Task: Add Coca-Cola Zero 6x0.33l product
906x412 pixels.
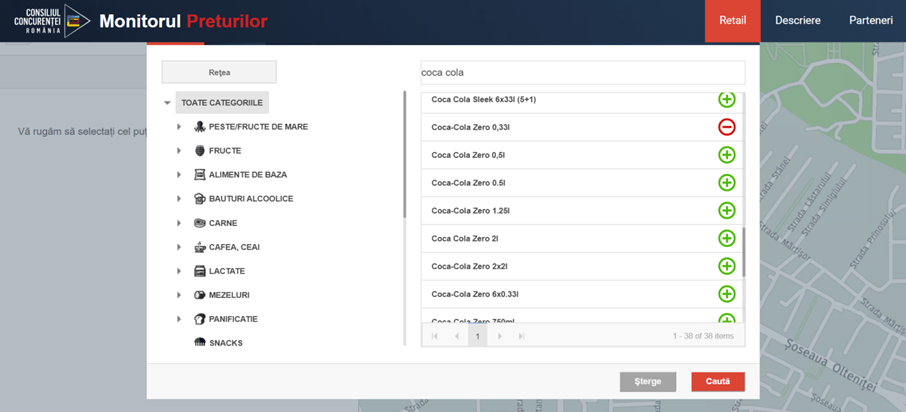Action: (726, 294)
